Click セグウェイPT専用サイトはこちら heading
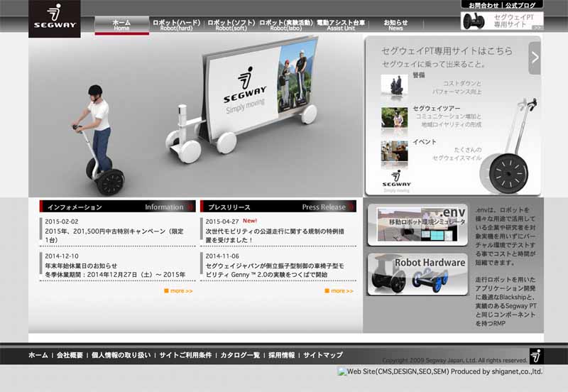The width and height of the screenshot is (568, 392). click(447, 51)
